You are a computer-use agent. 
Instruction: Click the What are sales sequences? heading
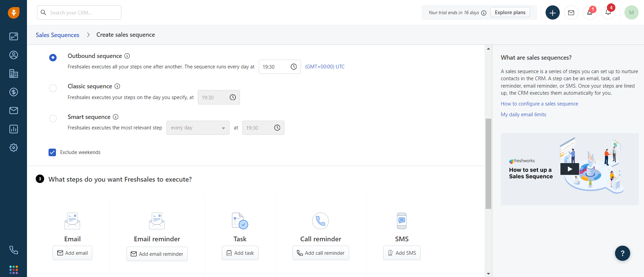pyautogui.click(x=536, y=58)
